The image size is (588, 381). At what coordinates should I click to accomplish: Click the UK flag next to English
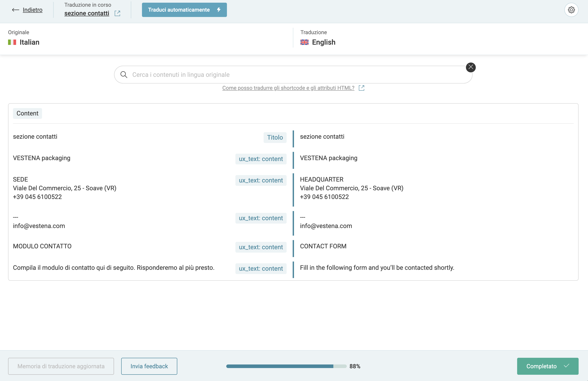(304, 42)
